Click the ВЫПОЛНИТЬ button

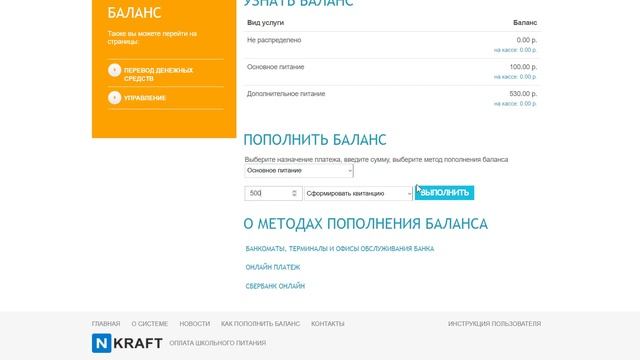[x=444, y=193]
